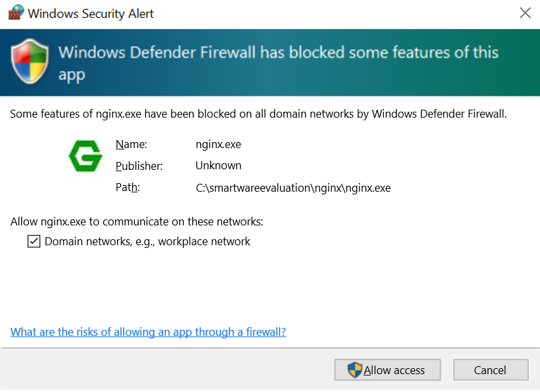The width and height of the screenshot is (540, 392).
Task: Click the Name: field label
Action: click(x=131, y=144)
